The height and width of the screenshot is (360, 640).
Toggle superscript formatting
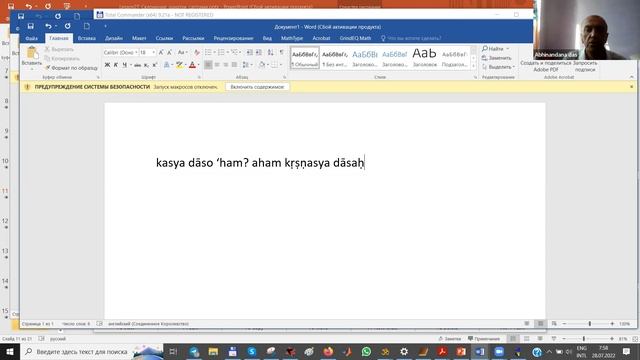[x=155, y=65]
